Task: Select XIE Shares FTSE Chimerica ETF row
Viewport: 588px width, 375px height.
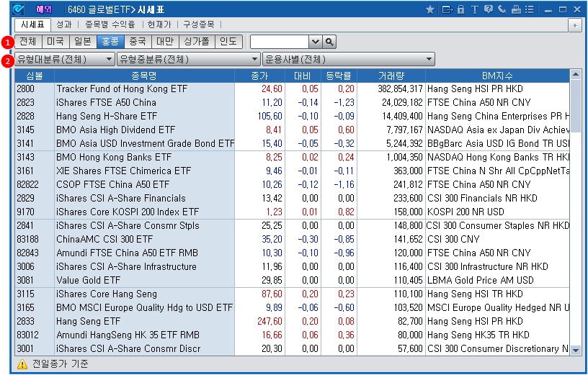Action: pyautogui.click(x=292, y=171)
